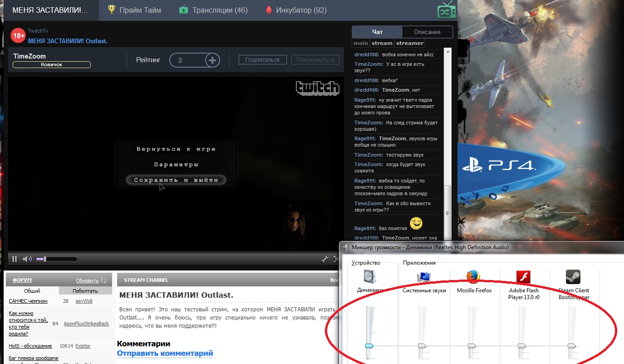Set the Динамики device volume slider

[369, 346]
